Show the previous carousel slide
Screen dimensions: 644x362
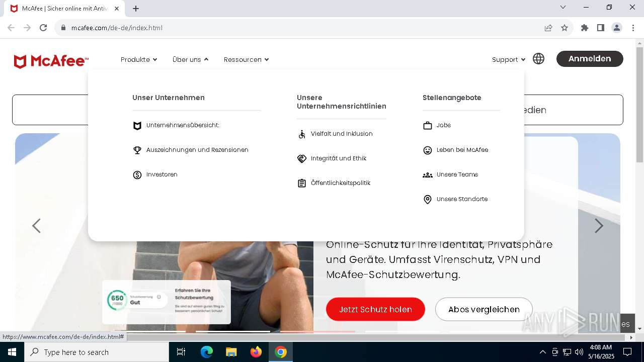pos(36,226)
